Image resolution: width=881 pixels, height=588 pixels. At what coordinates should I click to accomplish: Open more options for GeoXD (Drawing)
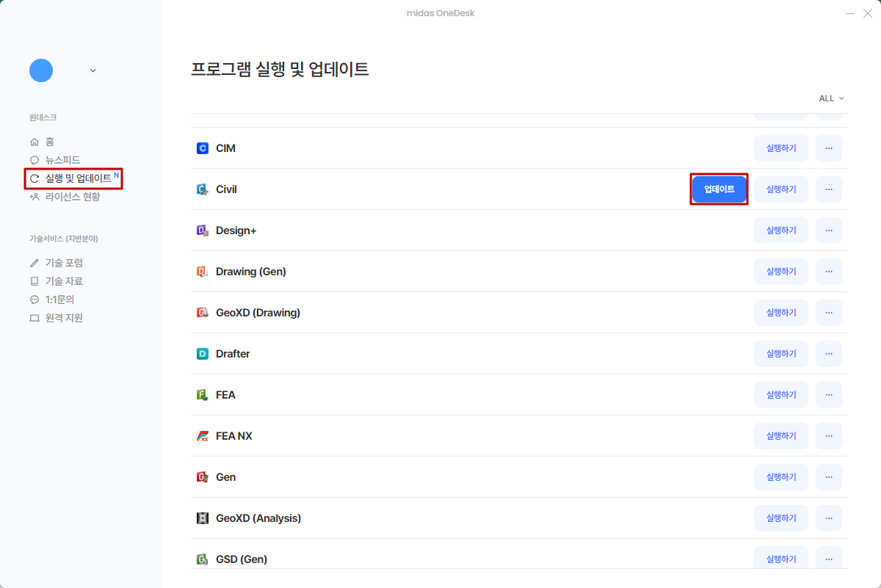pyautogui.click(x=829, y=313)
